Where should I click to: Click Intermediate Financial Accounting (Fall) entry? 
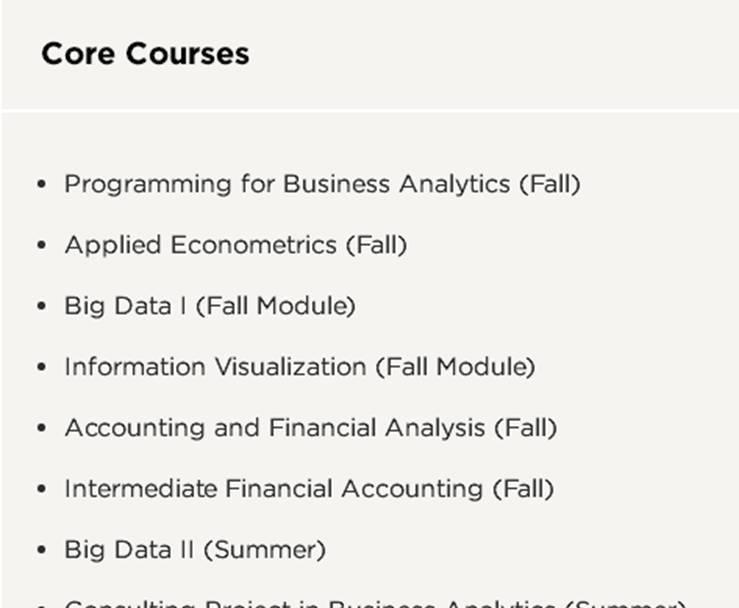click(x=308, y=489)
